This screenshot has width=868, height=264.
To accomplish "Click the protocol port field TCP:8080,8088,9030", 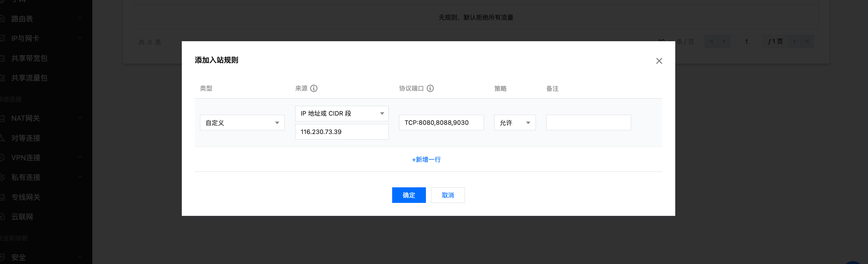I will coord(442,122).
